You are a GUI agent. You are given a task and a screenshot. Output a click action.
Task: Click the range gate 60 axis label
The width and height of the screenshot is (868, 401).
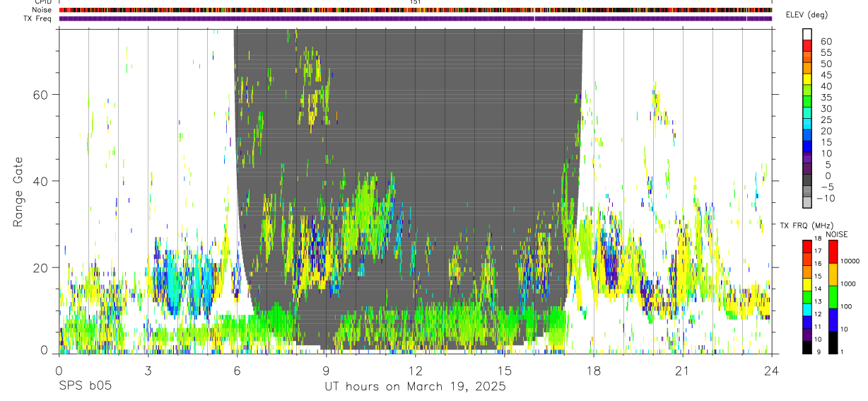[42, 94]
